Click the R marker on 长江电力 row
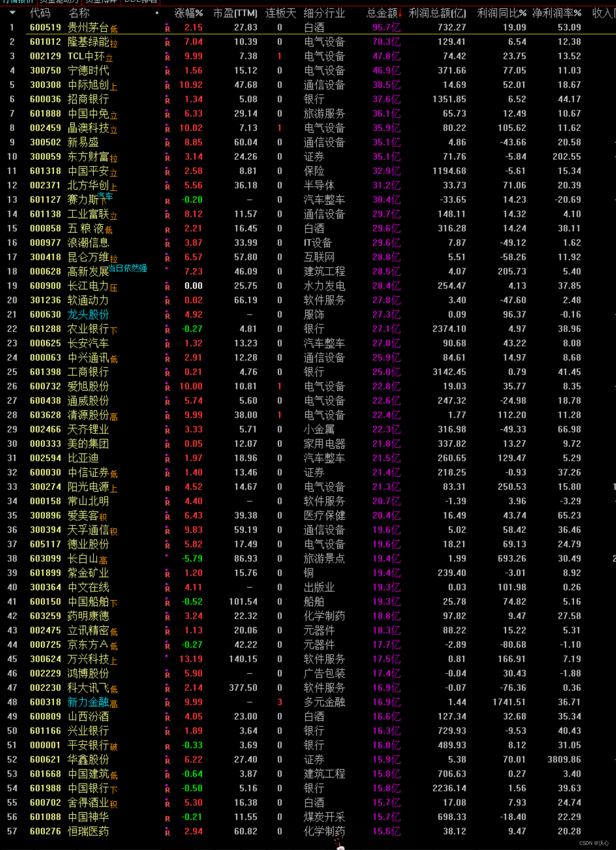 point(167,288)
